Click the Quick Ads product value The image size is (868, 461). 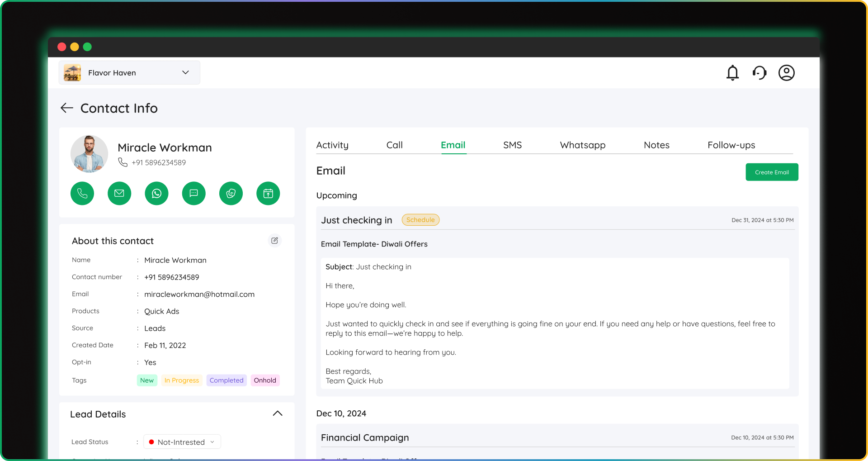pos(162,312)
